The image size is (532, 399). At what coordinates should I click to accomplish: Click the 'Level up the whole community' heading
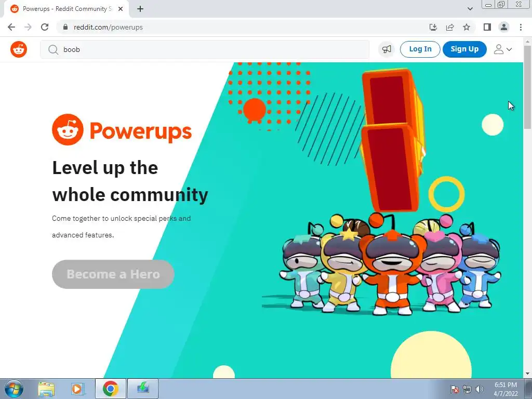(x=130, y=181)
